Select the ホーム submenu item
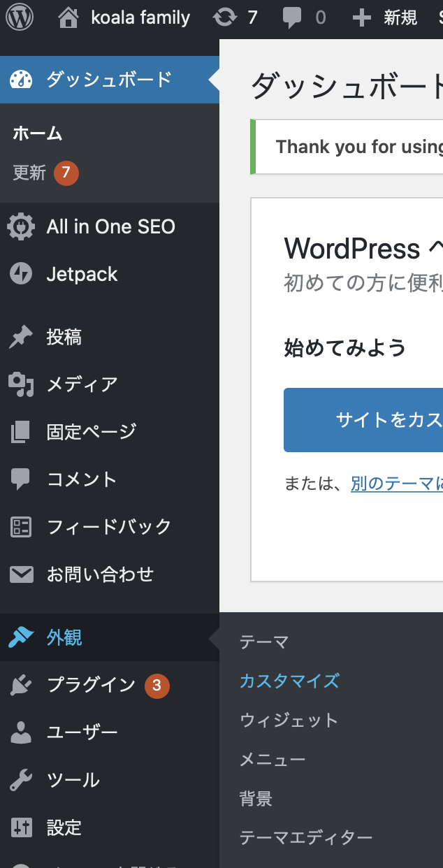 [x=38, y=133]
